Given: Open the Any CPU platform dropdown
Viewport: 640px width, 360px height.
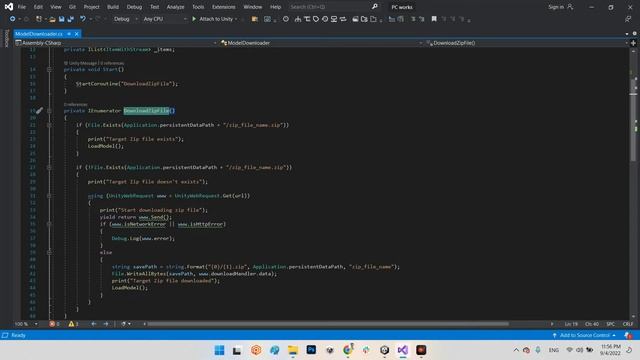Looking at the screenshot, I should click(165, 19).
